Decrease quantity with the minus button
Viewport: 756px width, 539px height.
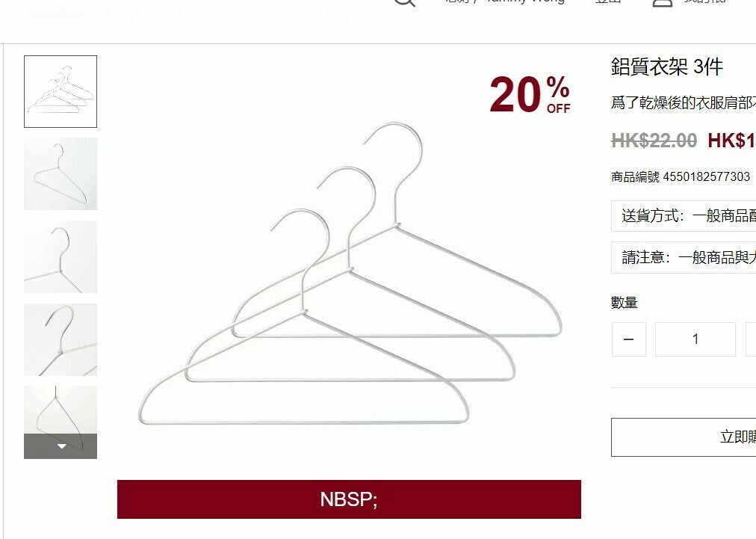(629, 339)
